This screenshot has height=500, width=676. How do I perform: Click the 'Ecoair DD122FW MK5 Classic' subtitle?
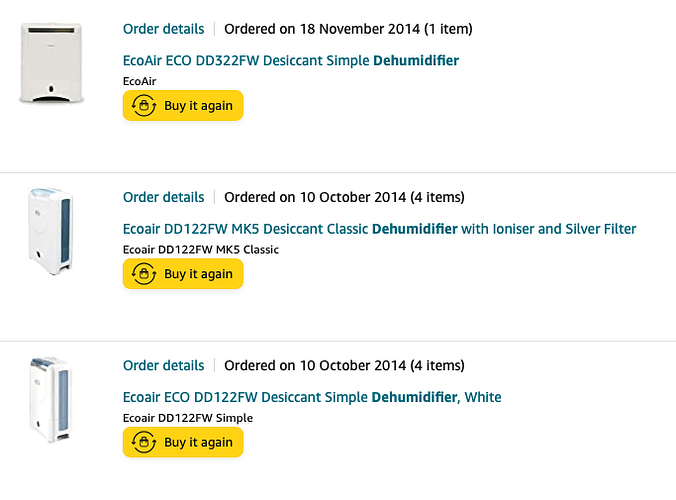point(201,249)
